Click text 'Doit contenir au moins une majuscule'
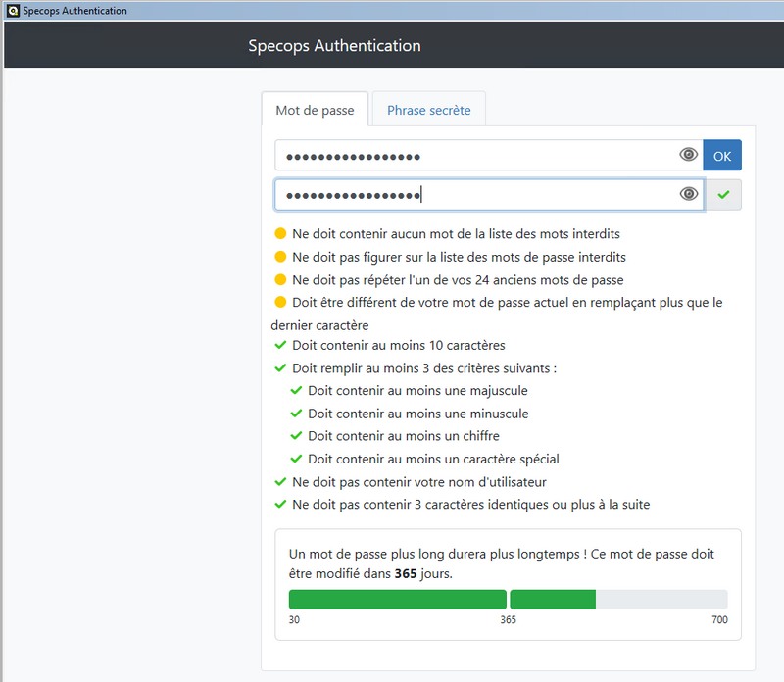This screenshot has width=784, height=682. [417, 390]
